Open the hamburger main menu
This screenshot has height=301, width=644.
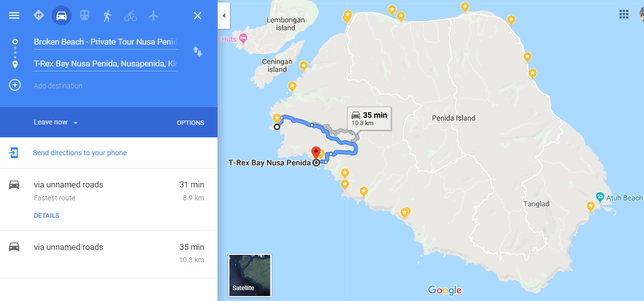[14, 15]
